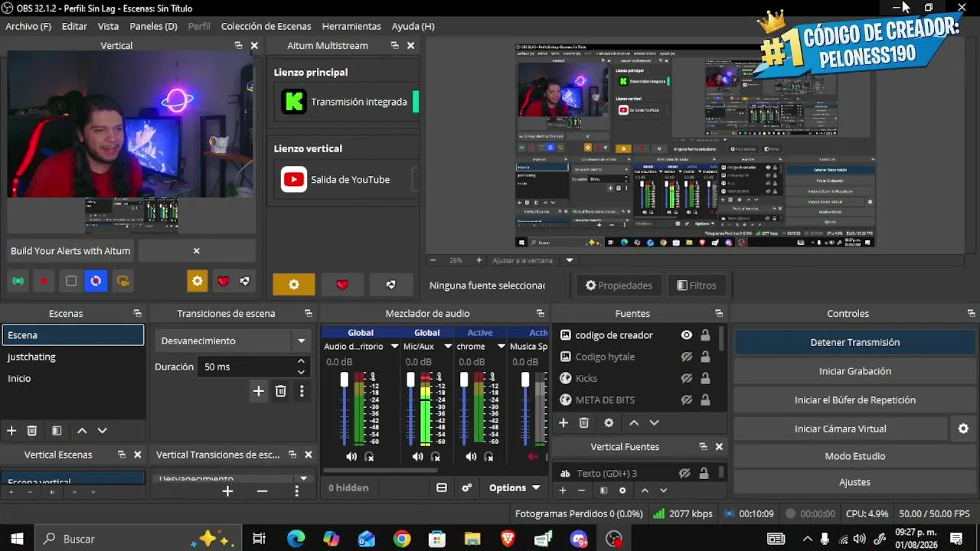This screenshot has width=980, height=551.
Task: Enable Modo Estudio
Action: 855,456
